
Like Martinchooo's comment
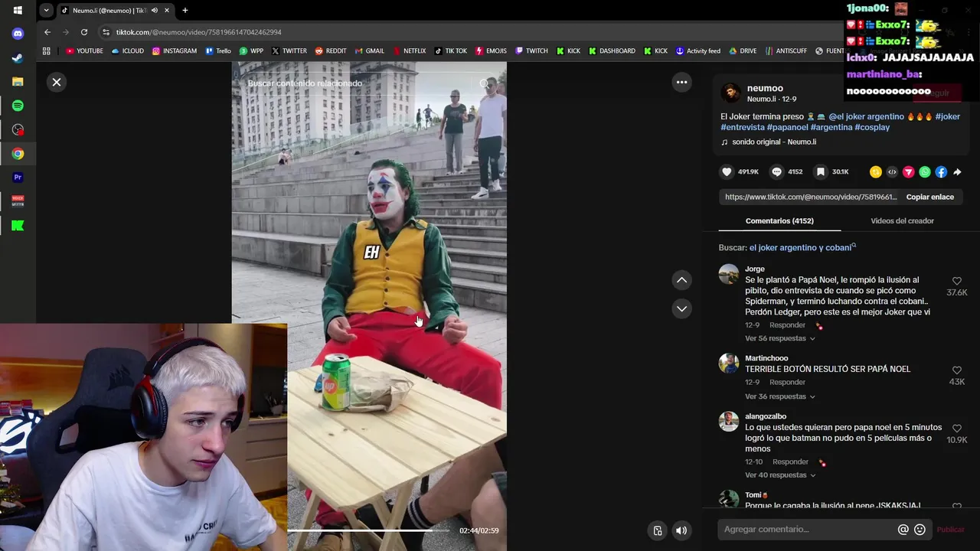point(956,370)
